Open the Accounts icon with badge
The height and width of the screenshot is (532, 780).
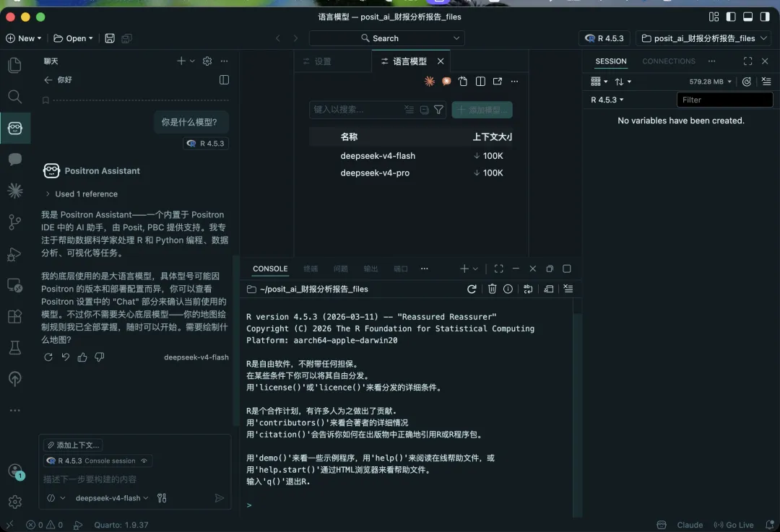[x=15, y=471]
